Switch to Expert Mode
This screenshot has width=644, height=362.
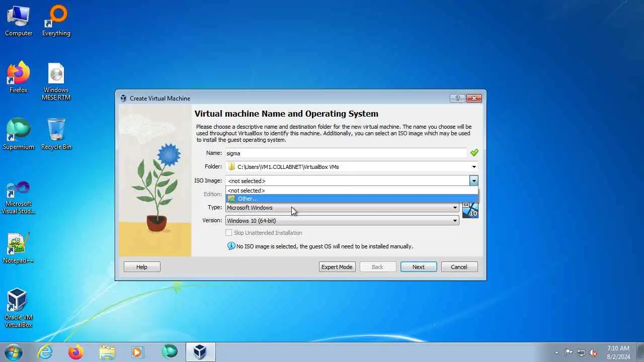click(x=337, y=267)
